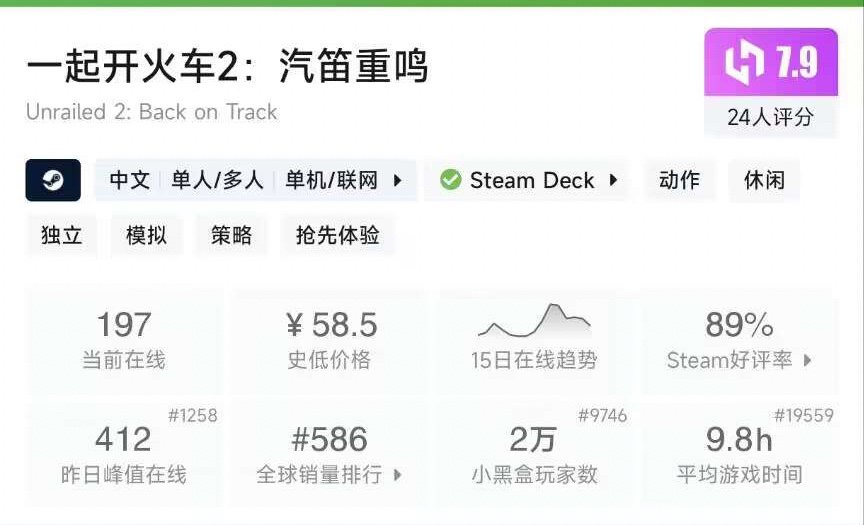Click the Xiaoheihe logo in score badge
Screen dimensions: 864x525
tap(744, 65)
